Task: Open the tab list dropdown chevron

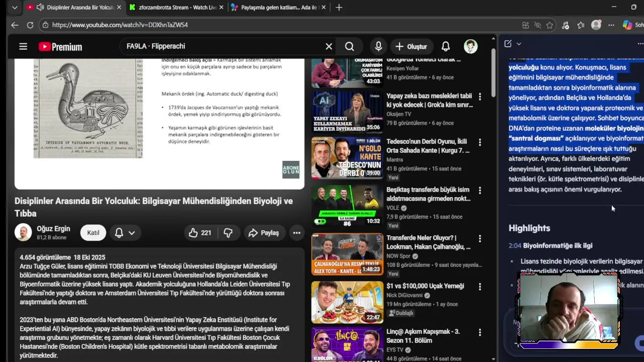Action: (x=15, y=8)
